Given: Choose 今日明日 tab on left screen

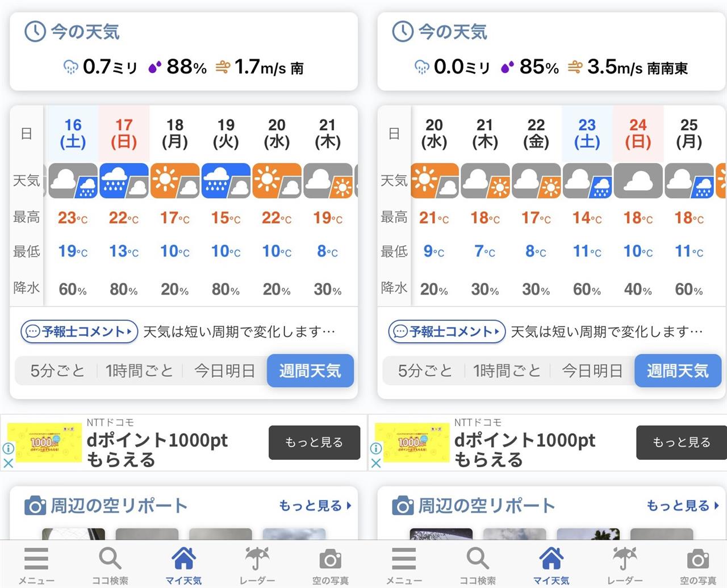Looking at the screenshot, I should tap(224, 371).
